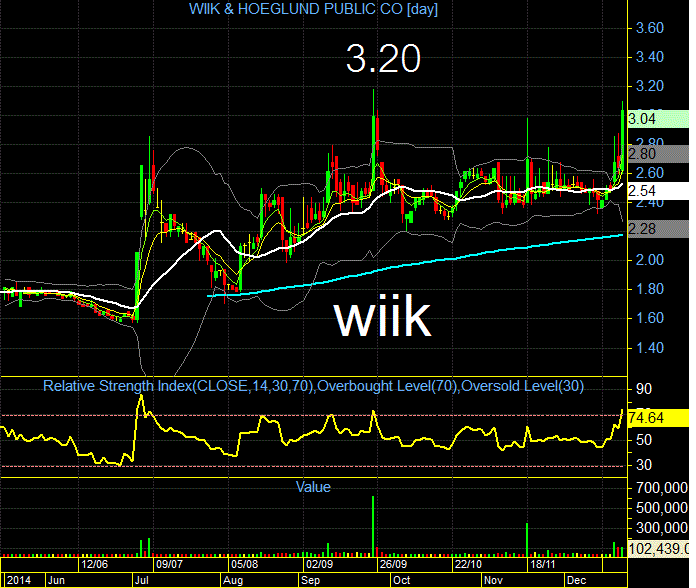Click the Jul month label
This screenshot has width=696, height=588.
click(141, 580)
